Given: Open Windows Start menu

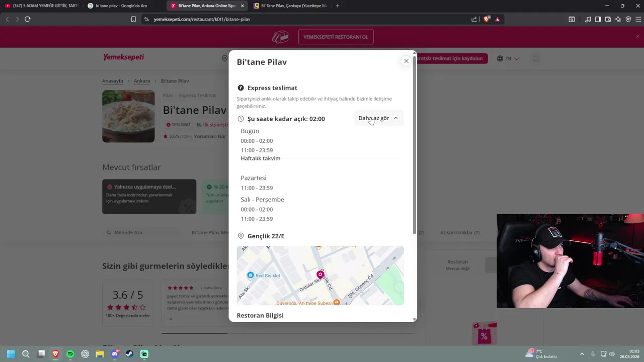Looking at the screenshot, I should [11, 354].
